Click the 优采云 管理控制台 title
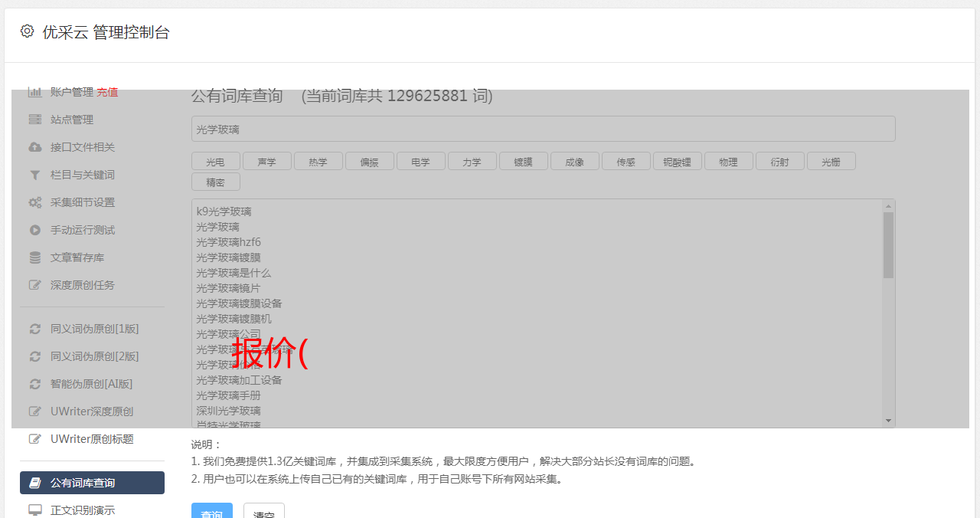Image resolution: width=980 pixels, height=518 pixels. coord(106,32)
